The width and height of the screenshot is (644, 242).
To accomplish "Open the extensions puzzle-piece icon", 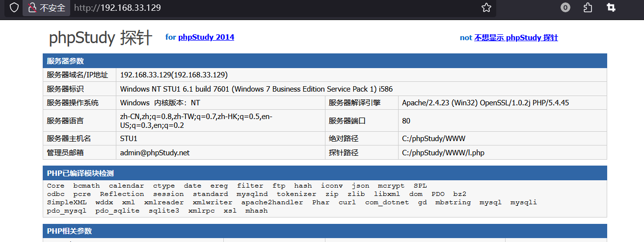I will tap(588, 8).
